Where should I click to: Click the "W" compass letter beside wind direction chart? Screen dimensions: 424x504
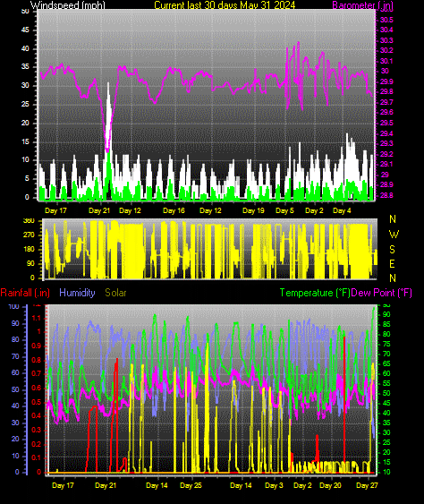tap(394, 235)
